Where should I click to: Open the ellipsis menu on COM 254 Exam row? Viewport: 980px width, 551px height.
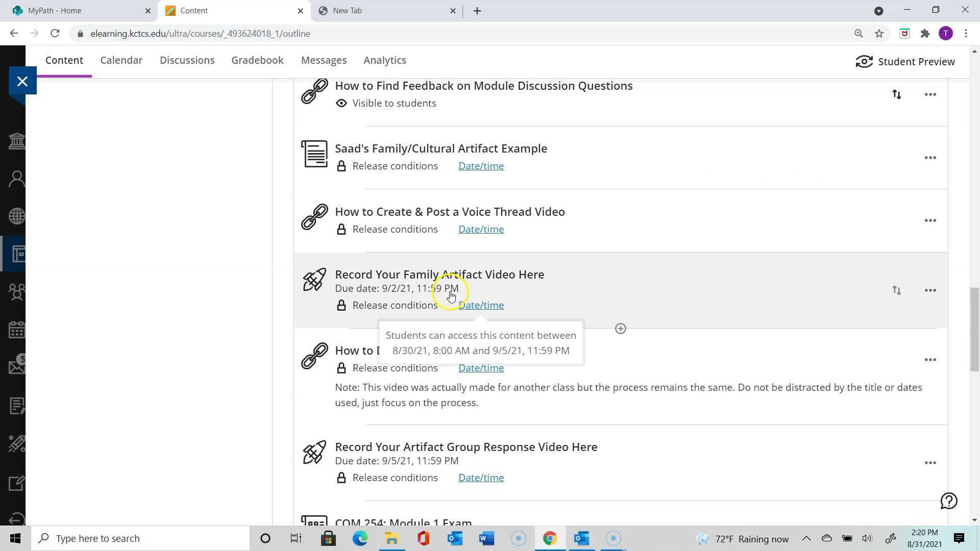[x=930, y=521]
